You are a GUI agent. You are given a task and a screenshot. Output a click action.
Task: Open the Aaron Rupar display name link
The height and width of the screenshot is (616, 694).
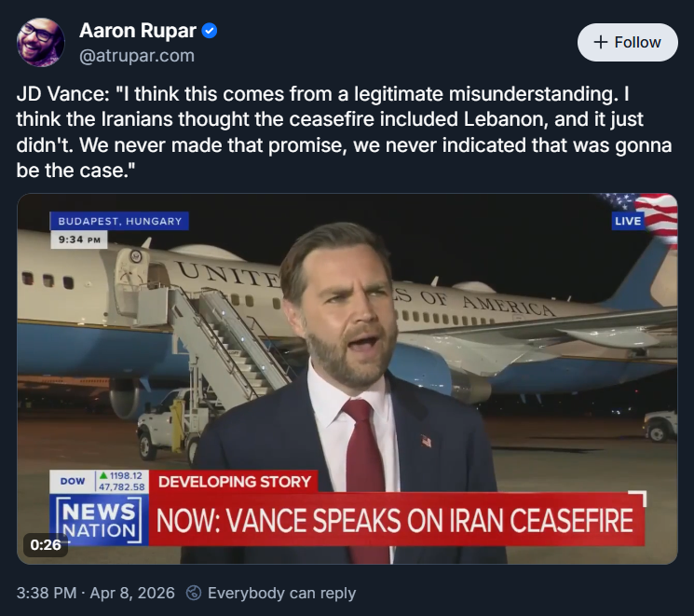(138, 31)
